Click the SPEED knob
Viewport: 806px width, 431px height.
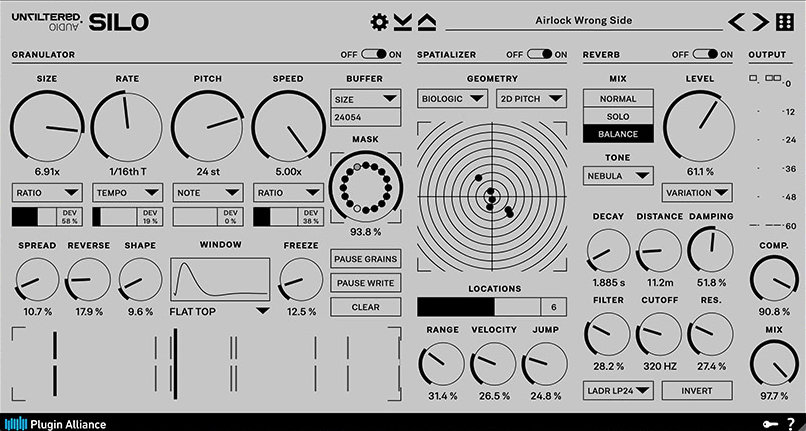288,127
